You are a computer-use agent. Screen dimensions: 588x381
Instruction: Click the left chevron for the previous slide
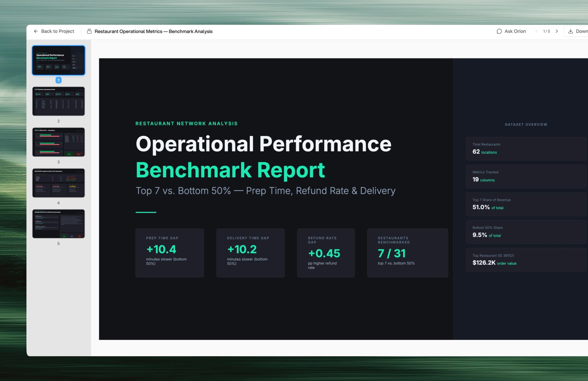pos(536,31)
